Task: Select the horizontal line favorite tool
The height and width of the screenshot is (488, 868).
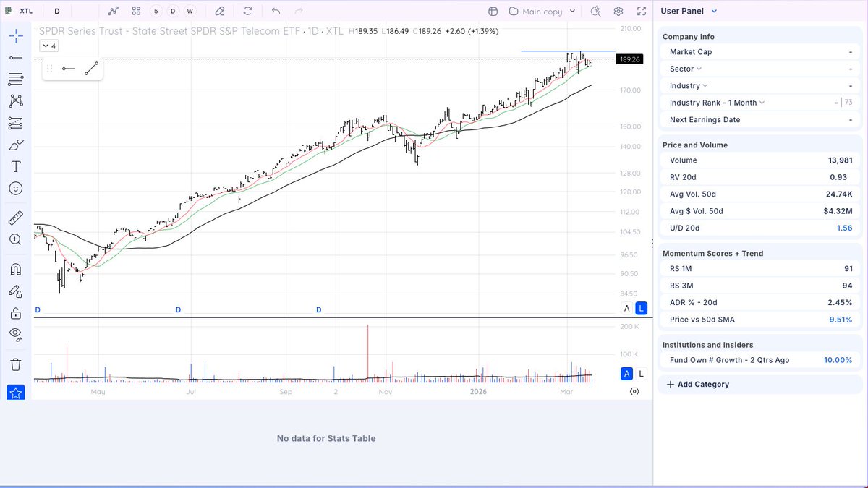Action: pos(69,69)
